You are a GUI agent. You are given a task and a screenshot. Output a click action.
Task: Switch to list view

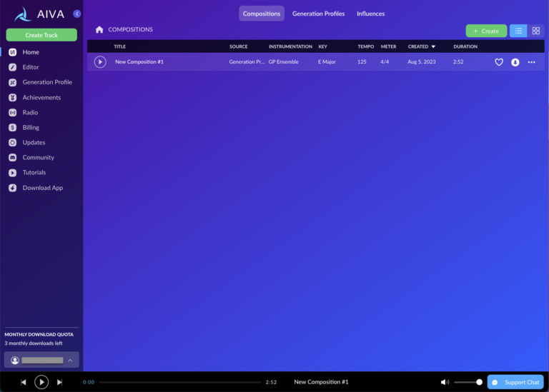click(x=518, y=31)
